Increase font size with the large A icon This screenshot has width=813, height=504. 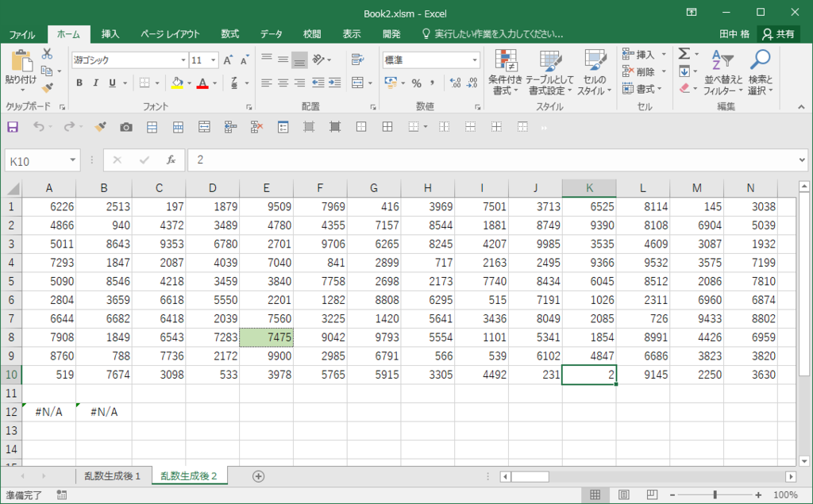click(x=228, y=60)
